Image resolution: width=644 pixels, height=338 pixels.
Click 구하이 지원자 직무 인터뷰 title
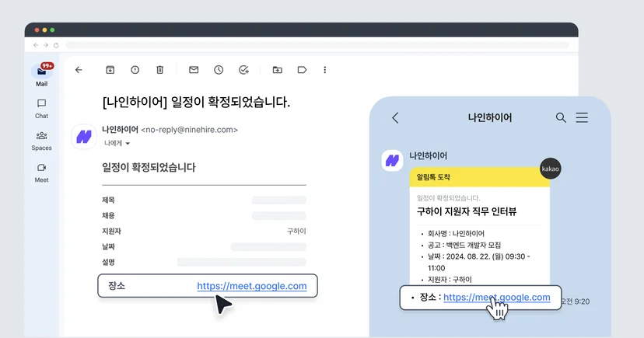pos(467,211)
